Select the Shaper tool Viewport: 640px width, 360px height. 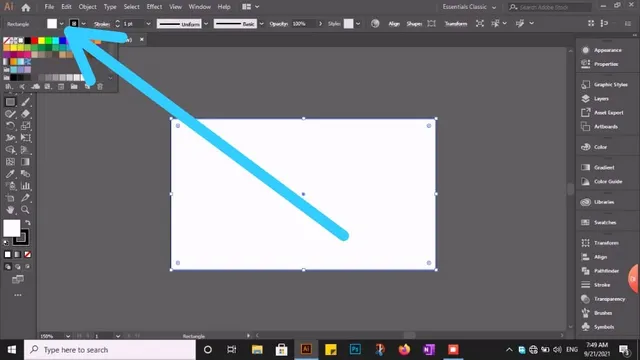10,114
